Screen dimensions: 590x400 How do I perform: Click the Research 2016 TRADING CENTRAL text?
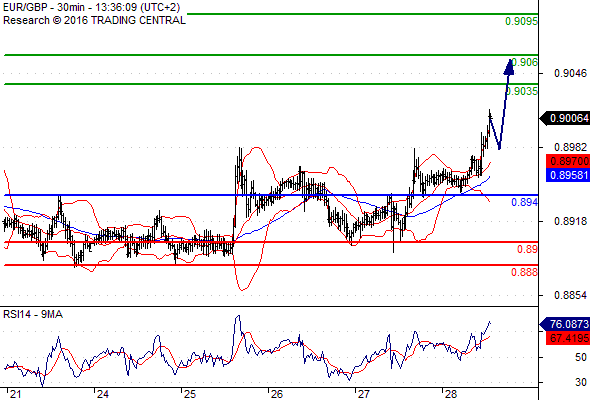click(94, 20)
